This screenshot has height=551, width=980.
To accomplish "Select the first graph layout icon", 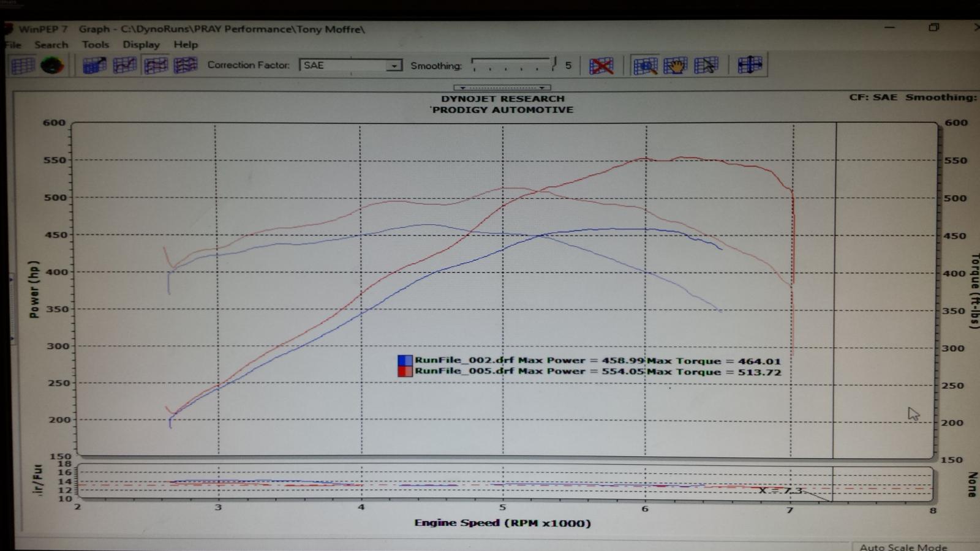I will [x=94, y=65].
